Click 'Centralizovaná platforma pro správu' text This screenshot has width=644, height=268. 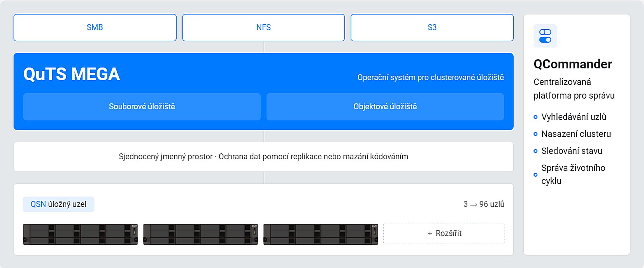(x=574, y=89)
